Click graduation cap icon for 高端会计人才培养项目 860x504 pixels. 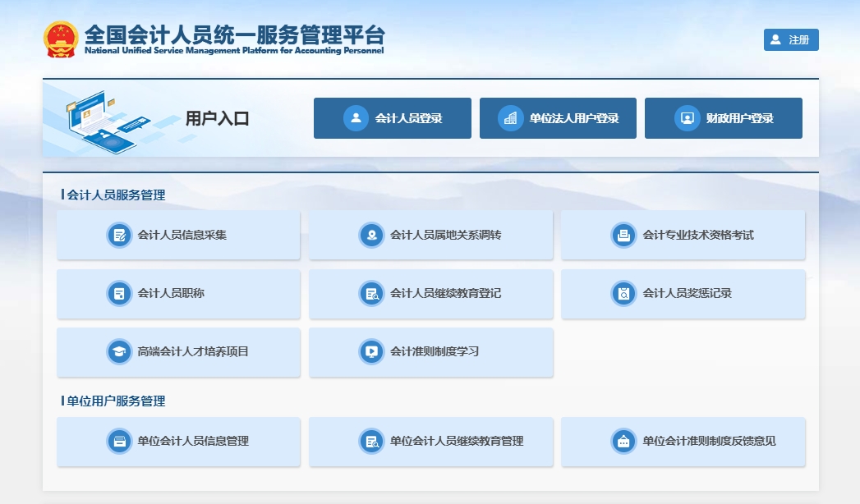click(x=119, y=352)
